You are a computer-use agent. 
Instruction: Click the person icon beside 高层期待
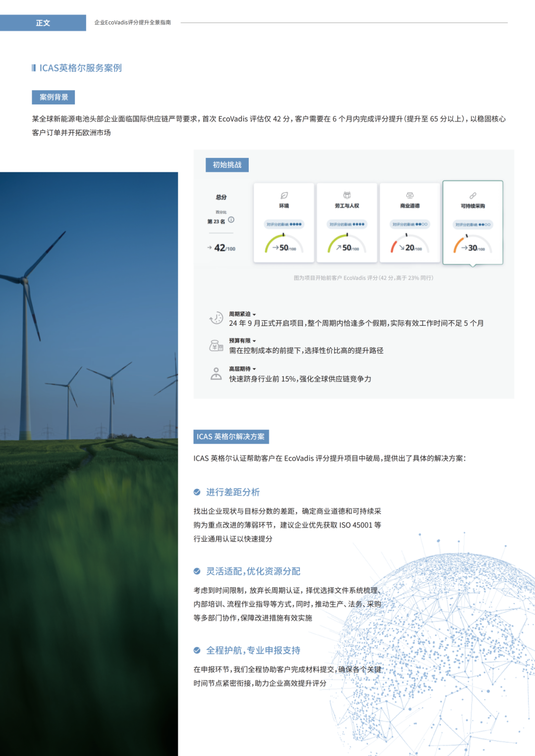tap(216, 374)
